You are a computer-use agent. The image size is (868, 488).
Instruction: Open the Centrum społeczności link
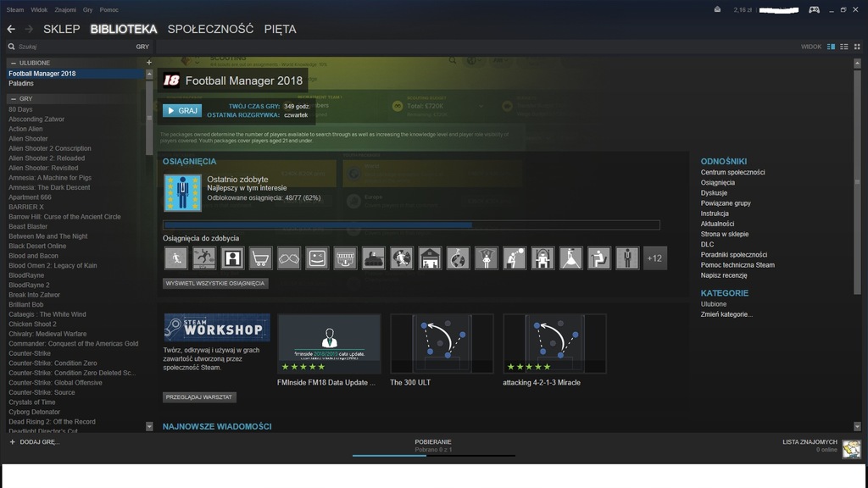(732, 172)
